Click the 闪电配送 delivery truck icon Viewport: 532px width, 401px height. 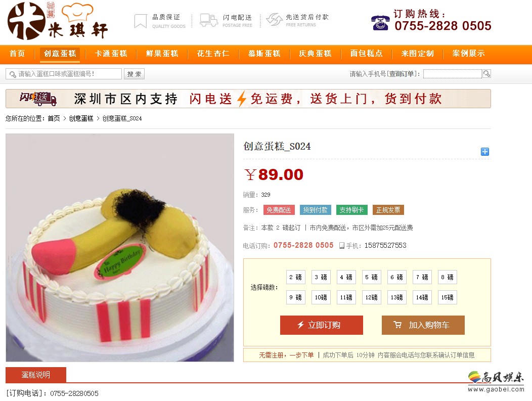208,20
